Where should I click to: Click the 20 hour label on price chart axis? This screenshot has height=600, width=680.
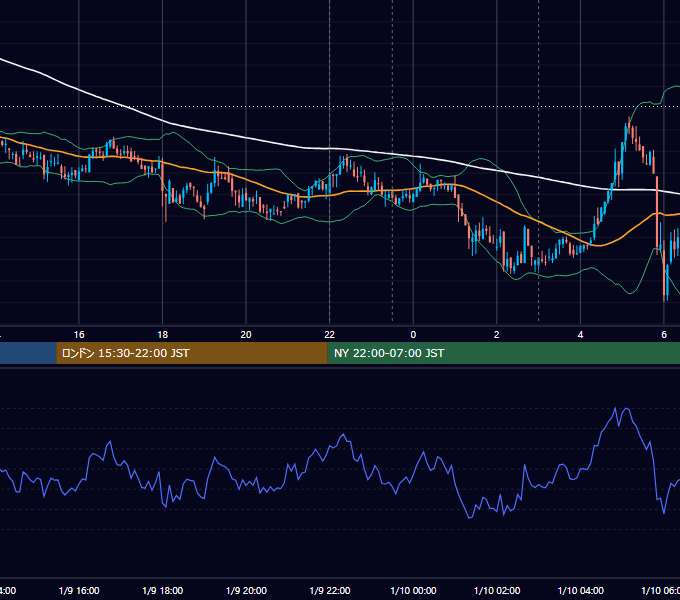tap(246, 335)
